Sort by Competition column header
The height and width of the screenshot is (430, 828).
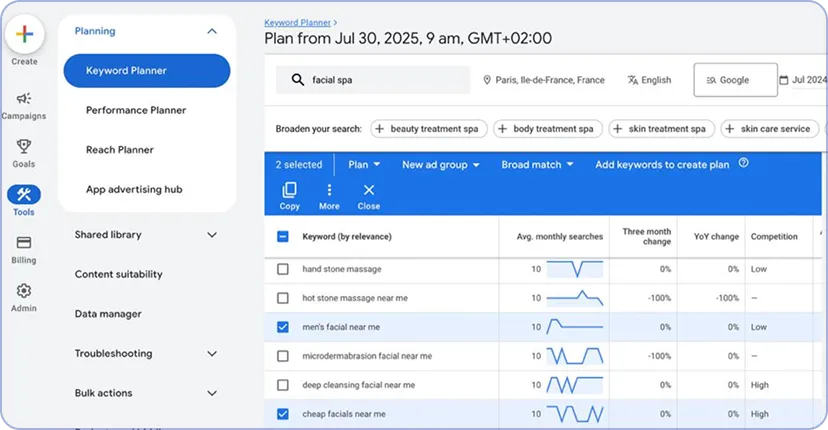click(774, 237)
